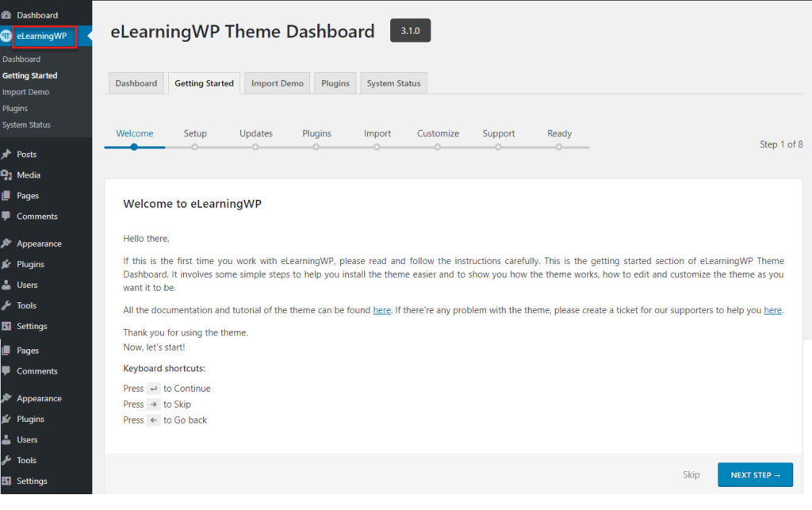Viewport: 812px width, 510px height.
Task: Click the Posts pushpin icon
Action: pyautogui.click(x=8, y=154)
